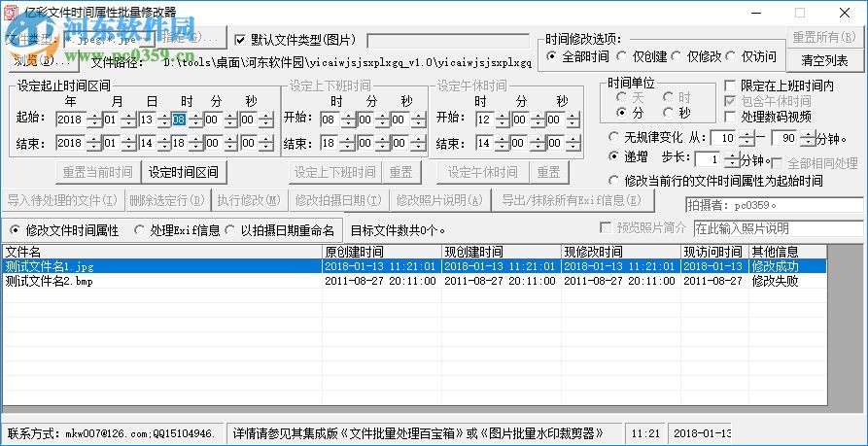Adjust end hour 18 spinner arrows
The width and height of the screenshot is (868, 446).
point(196,143)
